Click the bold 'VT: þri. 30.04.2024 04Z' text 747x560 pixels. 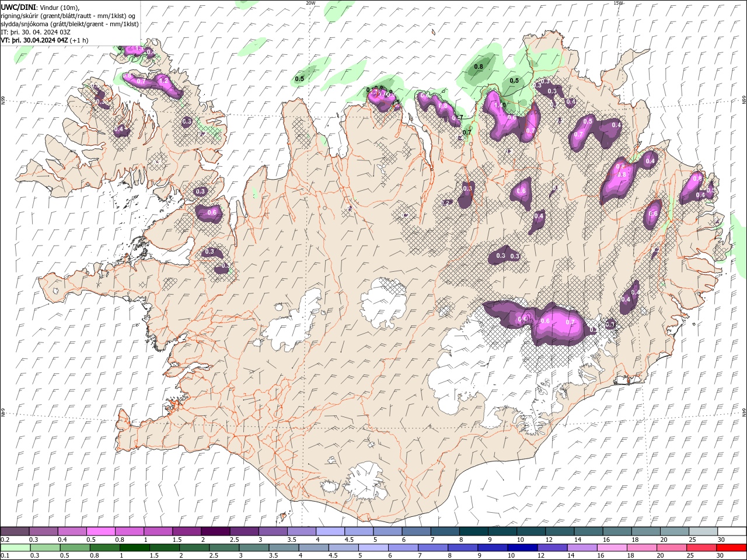click(35, 40)
